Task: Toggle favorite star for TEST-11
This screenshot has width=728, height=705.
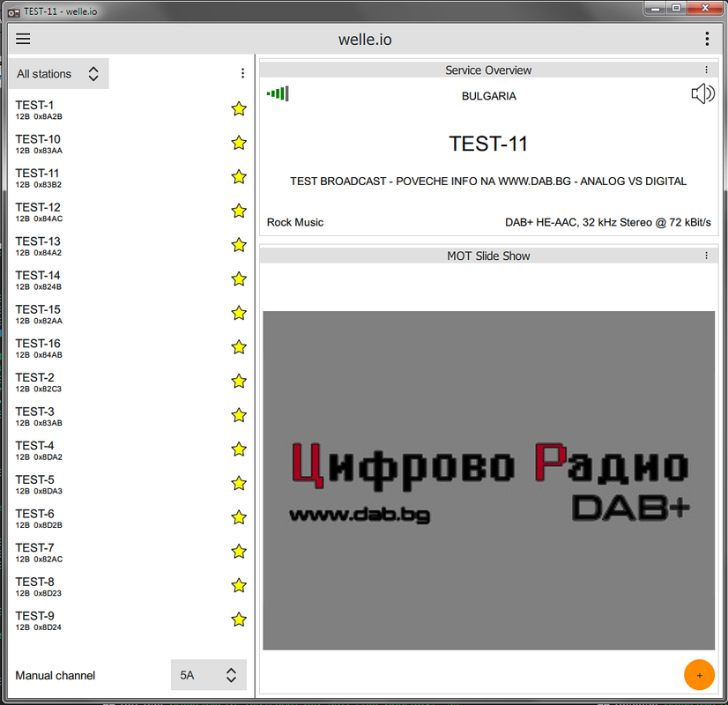Action: (x=239, y=177)
